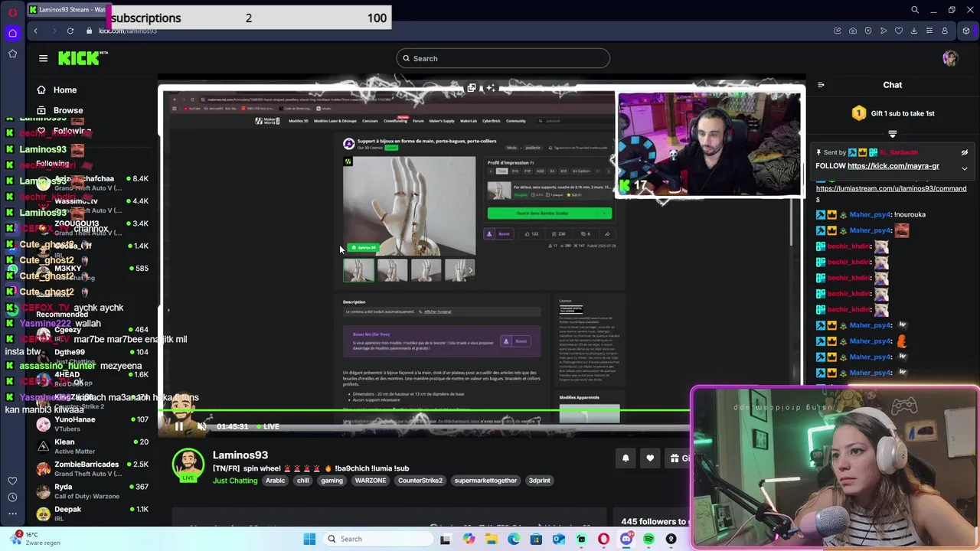
Task: Jump to LIVE in the player
Action: click(266, 426)
